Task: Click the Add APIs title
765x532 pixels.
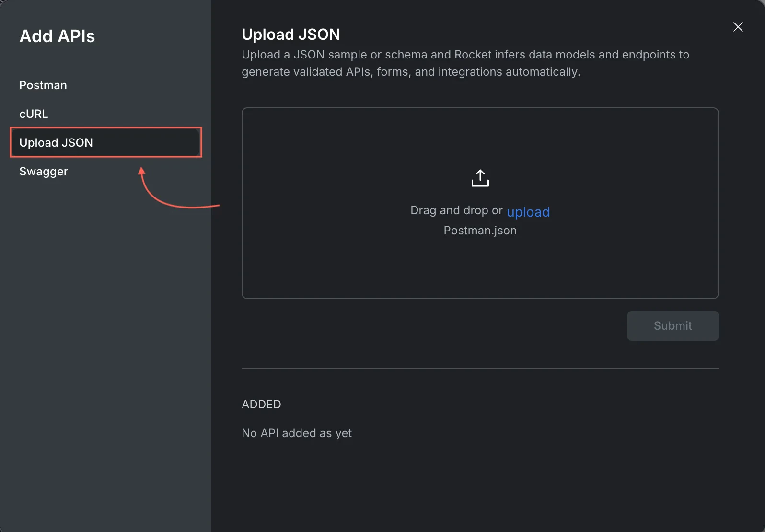Action: tap(57, 36)
